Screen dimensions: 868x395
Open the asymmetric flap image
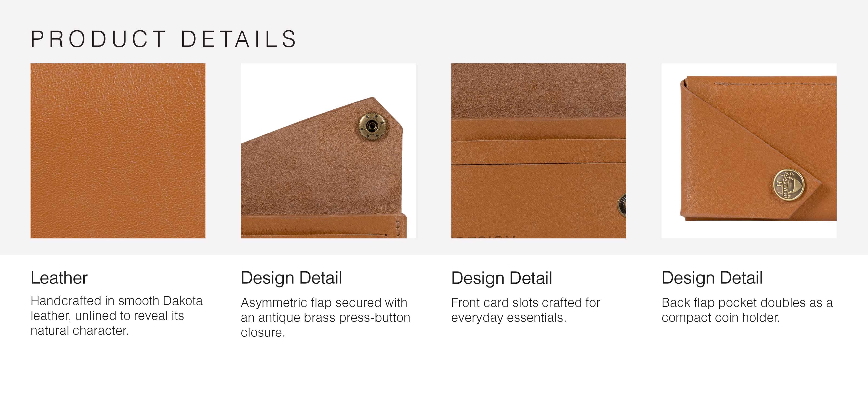click(328, 151)
